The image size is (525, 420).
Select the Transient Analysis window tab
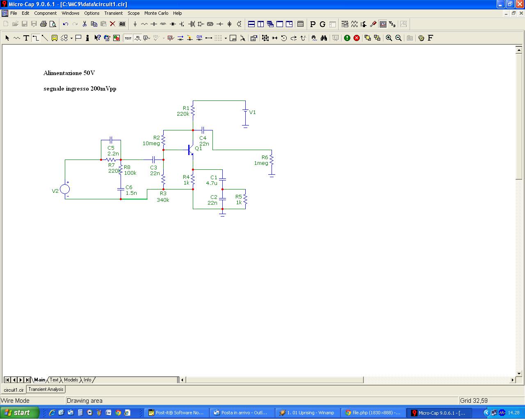[x=46, y=389]
